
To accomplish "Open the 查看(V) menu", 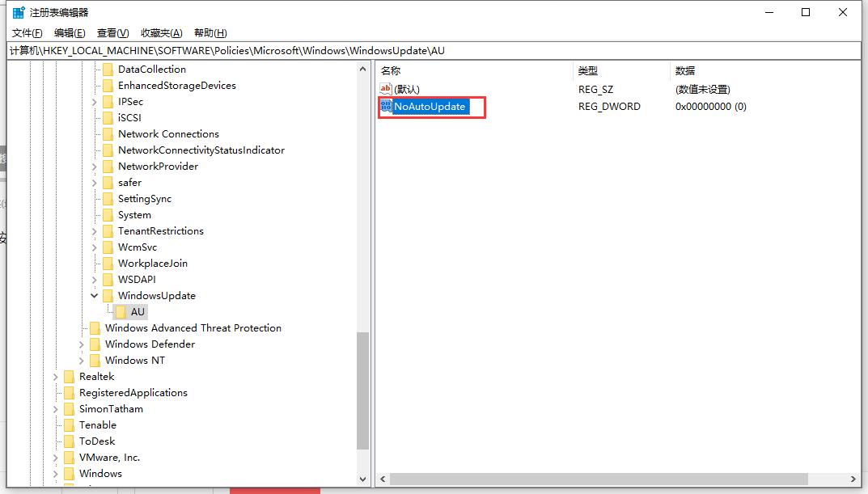I will point(113,33).
